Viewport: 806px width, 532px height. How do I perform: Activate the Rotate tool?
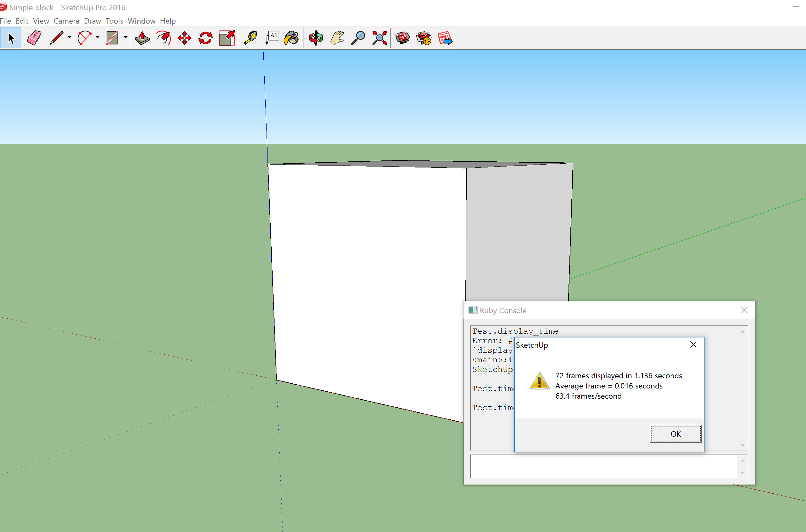pyautogui.click(x=205, y=38)
